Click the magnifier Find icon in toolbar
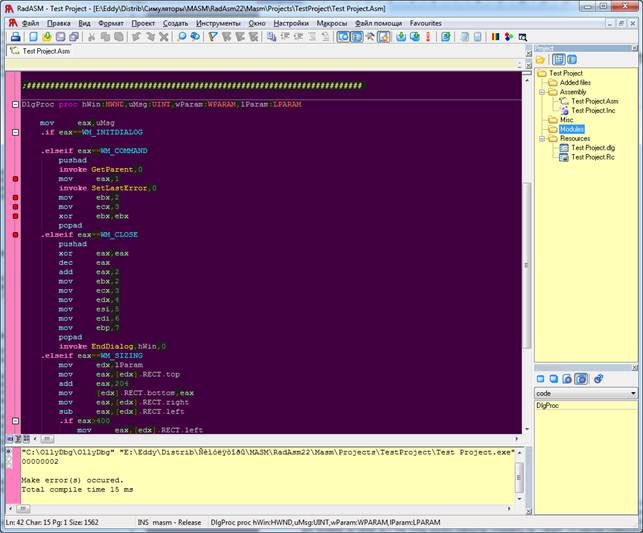This screenshot has width=643, height=533. 182,37
